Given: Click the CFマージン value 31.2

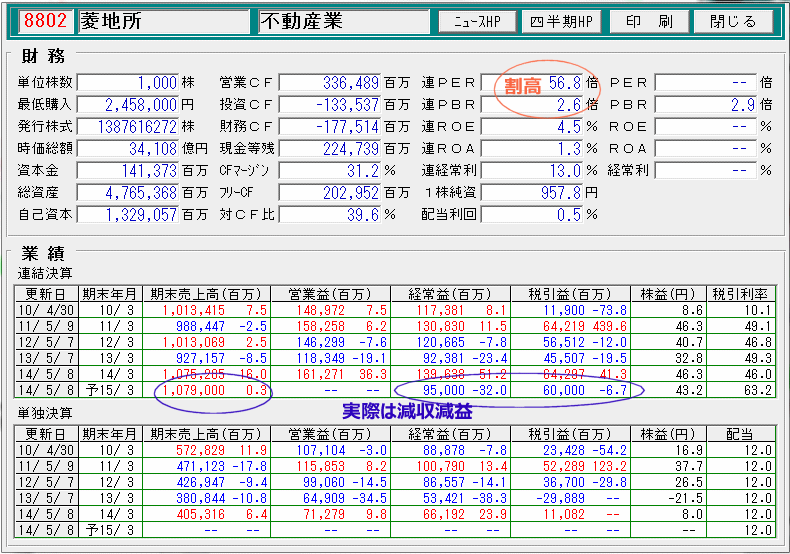Looking at the screenshot, I should [330, 171].
